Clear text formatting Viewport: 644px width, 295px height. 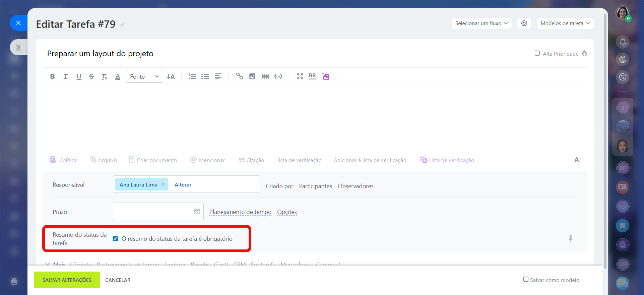pos(105,76)
